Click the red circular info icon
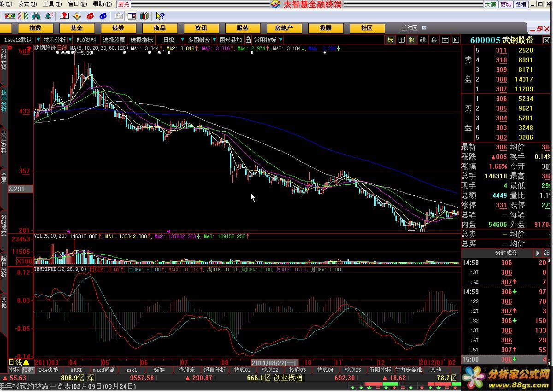The width and height of the screenshot is (554, 392). coord(90,16)
